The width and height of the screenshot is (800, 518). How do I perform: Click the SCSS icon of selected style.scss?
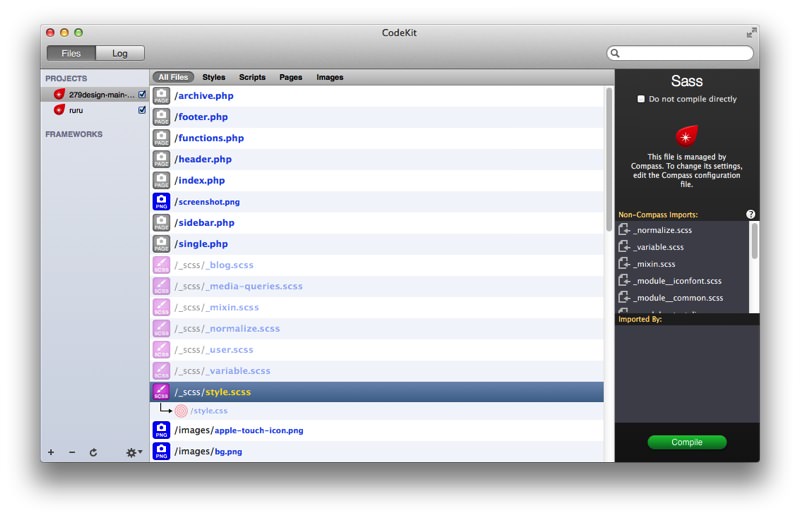[x=161, y=392]
